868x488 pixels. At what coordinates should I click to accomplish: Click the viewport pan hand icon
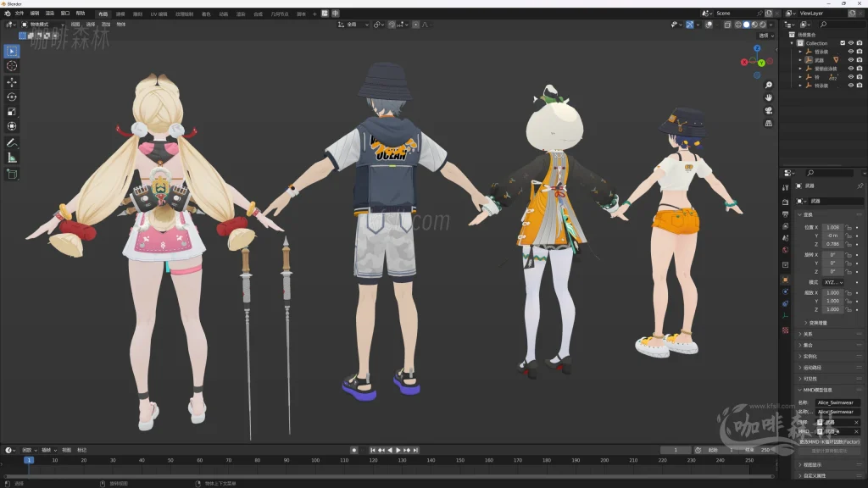tap(768, 97)
